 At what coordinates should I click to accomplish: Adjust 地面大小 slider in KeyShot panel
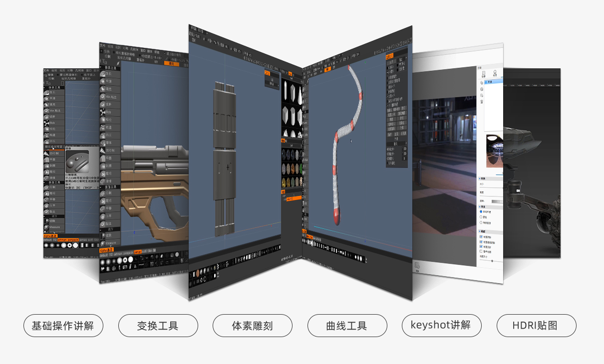coord(492,261)
